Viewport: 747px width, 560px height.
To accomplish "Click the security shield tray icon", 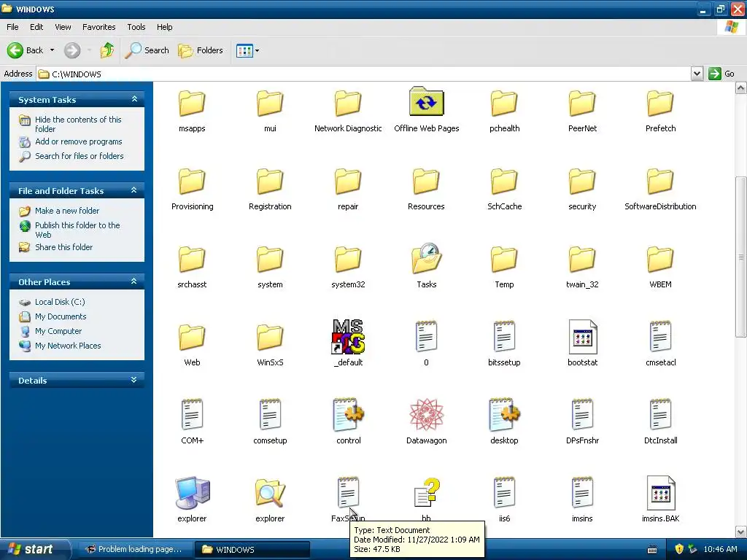I will 679,549.
